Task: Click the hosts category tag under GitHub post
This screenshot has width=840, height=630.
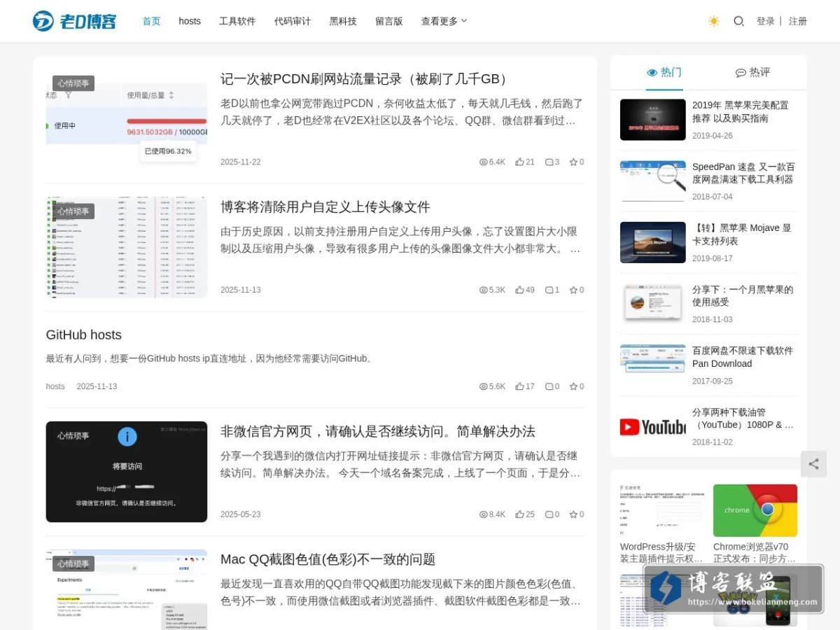Action: (55, 386)
